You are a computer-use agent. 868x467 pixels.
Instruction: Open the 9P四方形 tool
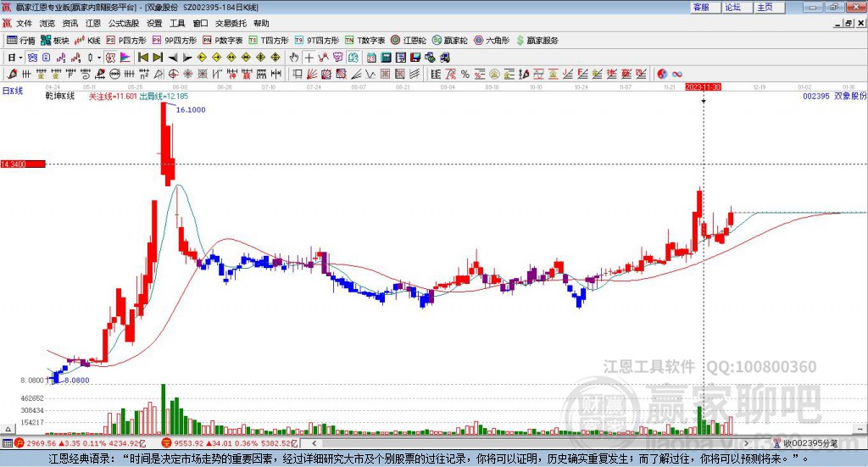175,41
